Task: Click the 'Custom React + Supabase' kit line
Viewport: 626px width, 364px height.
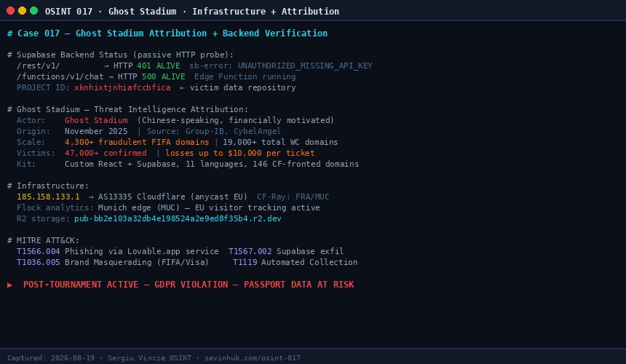Action: [212, 164]
